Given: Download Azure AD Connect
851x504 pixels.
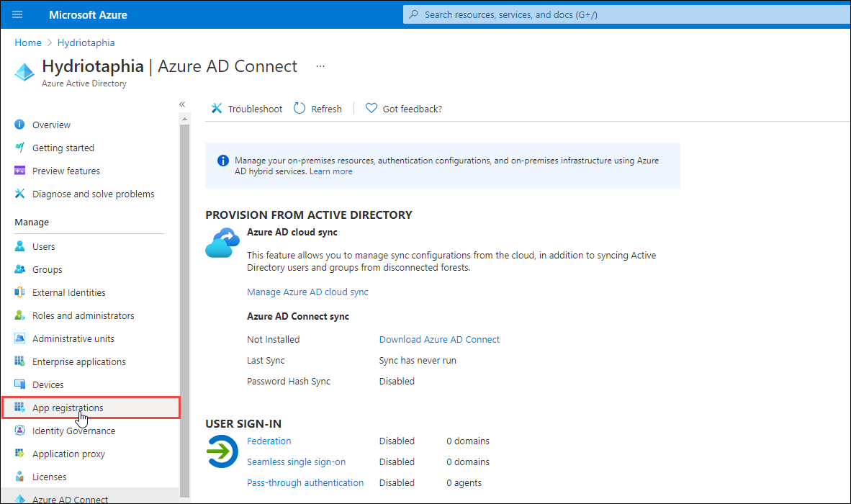Looking at the screenshot, I should (x=439, y=339).
